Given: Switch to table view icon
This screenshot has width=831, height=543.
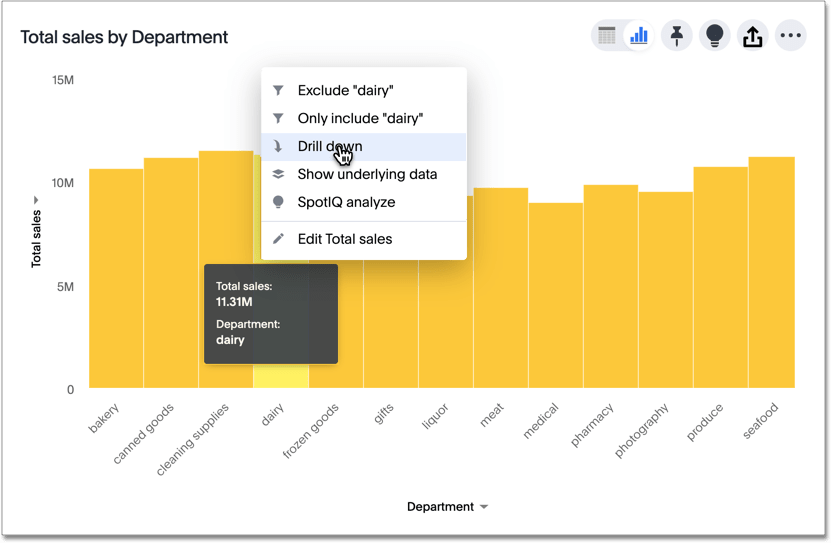Looking at the screenshot, I should point(607,36).
